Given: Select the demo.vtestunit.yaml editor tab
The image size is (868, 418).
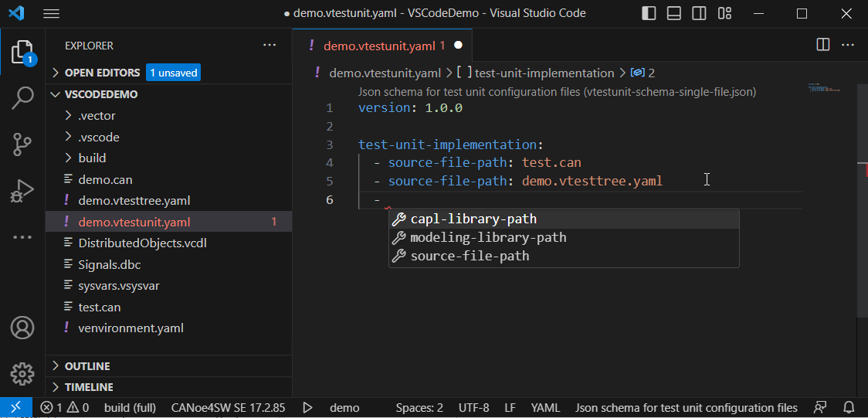Looking at the screenshot, I should click(x=382, y=46).
